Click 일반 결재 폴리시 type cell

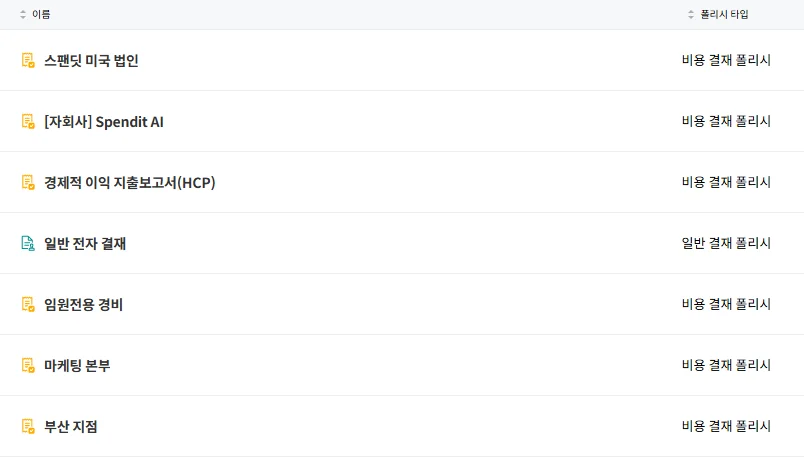[726, 243]
